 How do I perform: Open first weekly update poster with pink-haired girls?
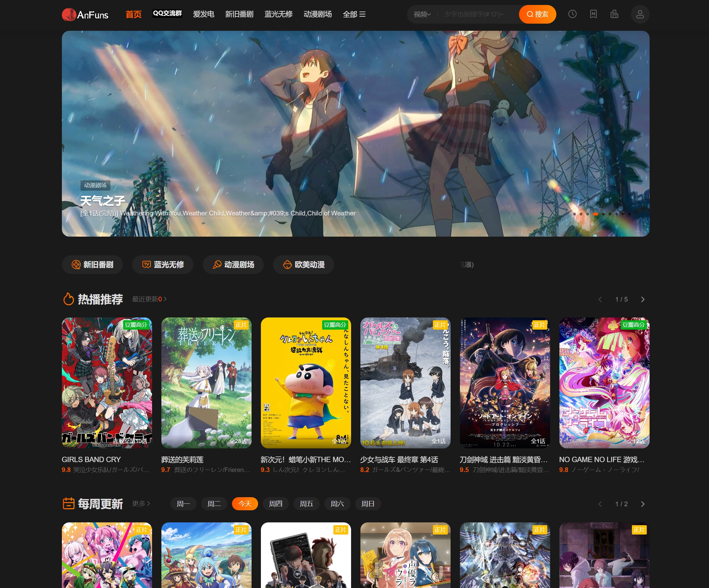point(107,555)
